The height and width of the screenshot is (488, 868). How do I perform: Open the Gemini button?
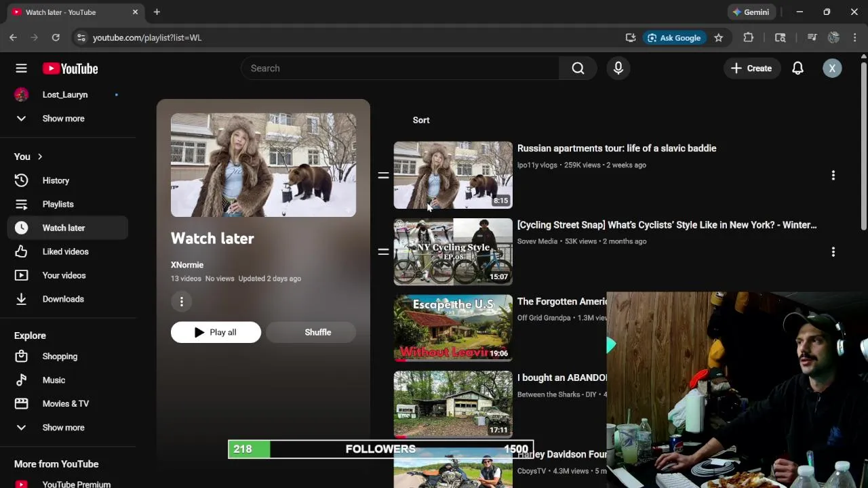751,12
